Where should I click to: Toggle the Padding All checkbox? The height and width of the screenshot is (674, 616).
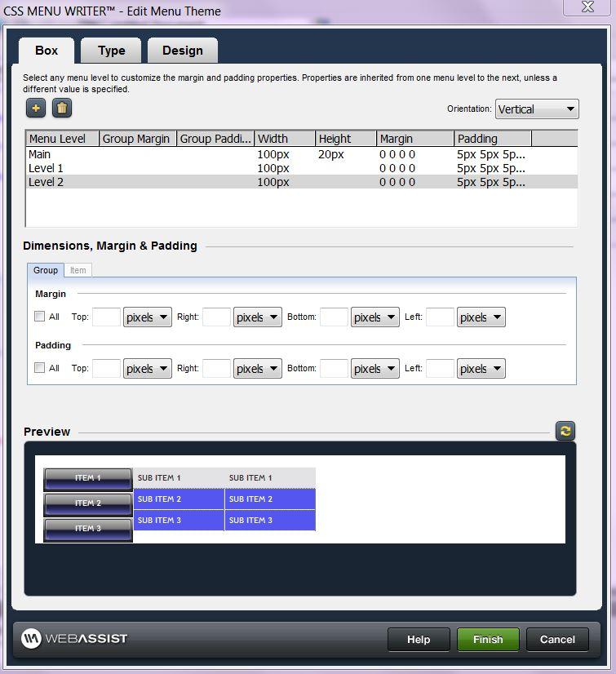39,367
